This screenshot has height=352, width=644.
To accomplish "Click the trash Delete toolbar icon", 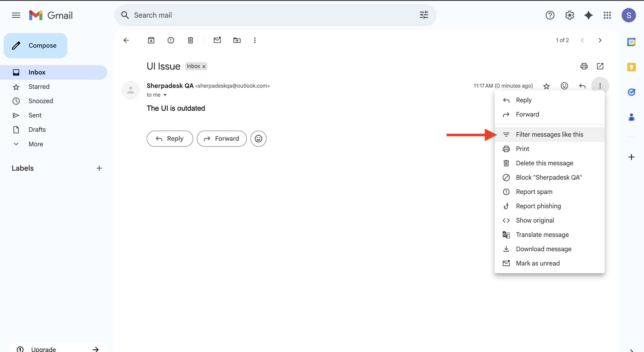I will tap(190, 40).
